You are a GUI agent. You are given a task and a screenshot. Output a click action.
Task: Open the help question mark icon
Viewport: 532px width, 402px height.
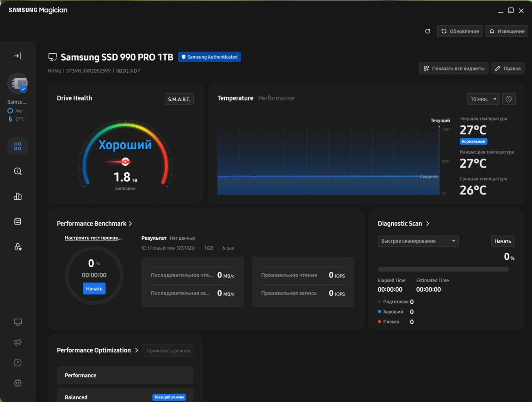tap(18, 363)
